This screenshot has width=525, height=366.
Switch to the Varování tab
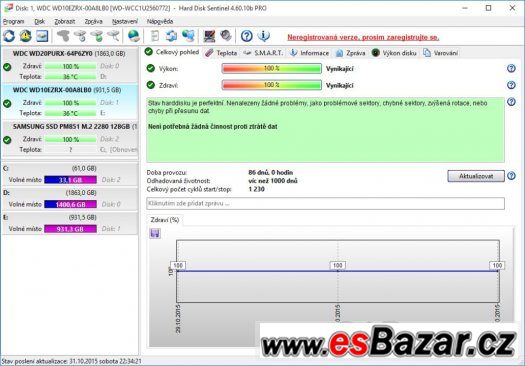440,53
